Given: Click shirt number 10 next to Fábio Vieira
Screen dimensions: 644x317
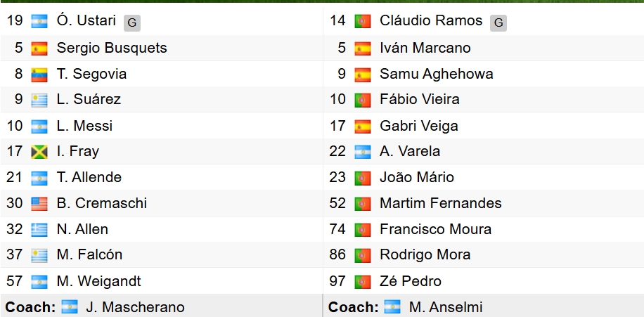Looking at the screenshot, I should coord(337,99).
